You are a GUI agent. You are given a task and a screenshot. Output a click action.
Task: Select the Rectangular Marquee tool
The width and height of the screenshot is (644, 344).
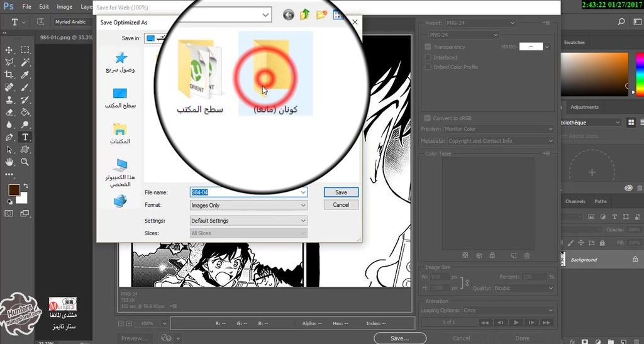click(x=25, y=50)
